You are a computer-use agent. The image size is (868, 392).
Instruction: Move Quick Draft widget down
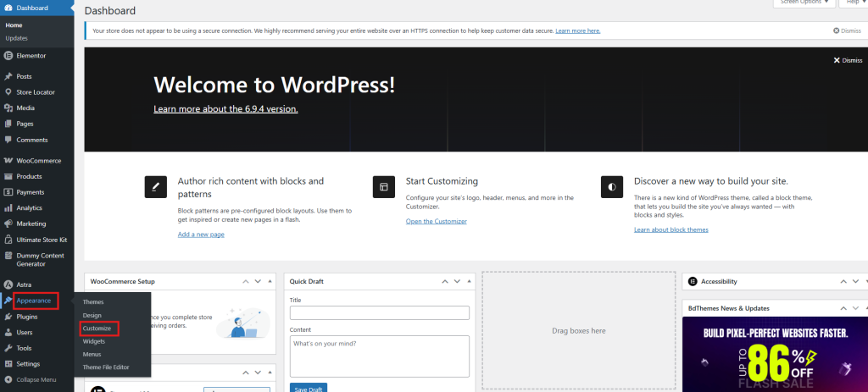(x=457, y=281)
